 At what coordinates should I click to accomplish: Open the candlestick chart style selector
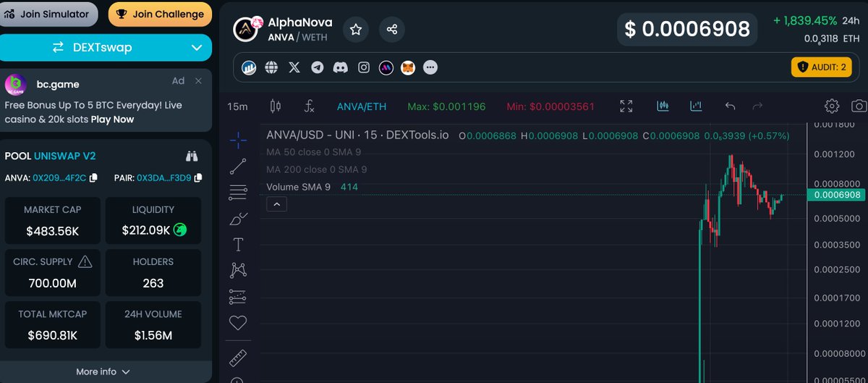coord(275,106)
